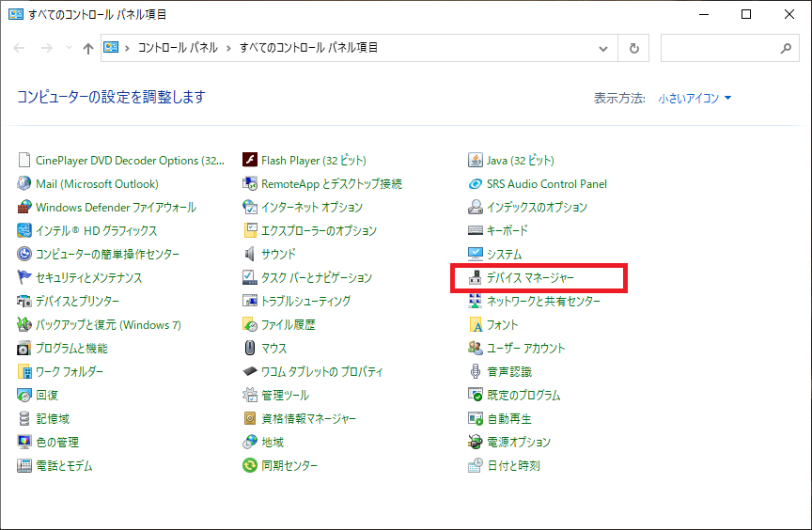812x530 pixels.
Task: Expand breadcrumb chevron after コントロール パネル
Action: pos(228,48)
